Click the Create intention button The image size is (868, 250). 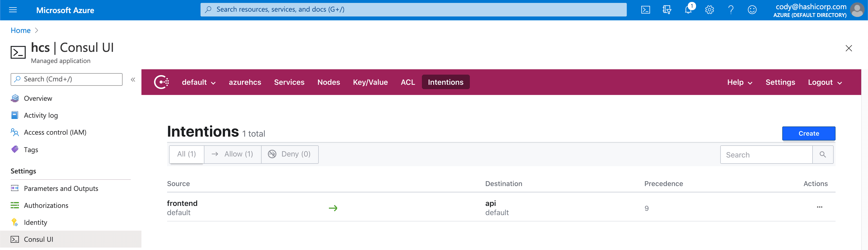tap(808, 133)
